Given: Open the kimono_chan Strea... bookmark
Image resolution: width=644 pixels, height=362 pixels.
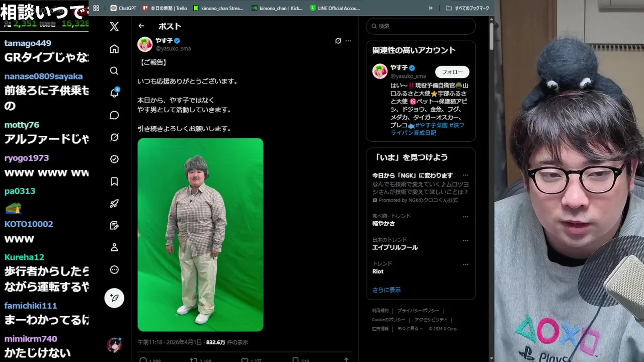Looking at the screenshot, I should (x=218, y=8).
